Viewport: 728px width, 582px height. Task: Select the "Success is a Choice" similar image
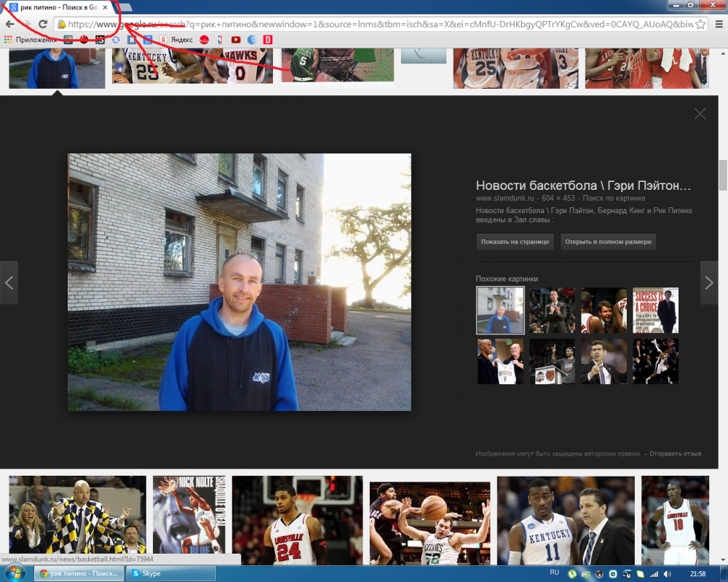(655, 310)
